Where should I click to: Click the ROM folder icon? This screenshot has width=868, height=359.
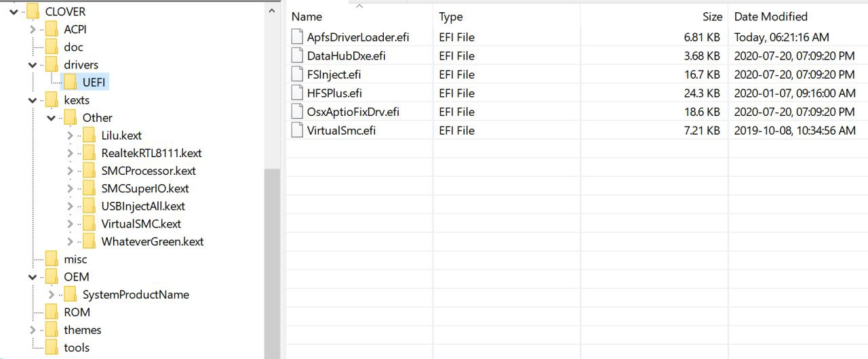(52, 312)
